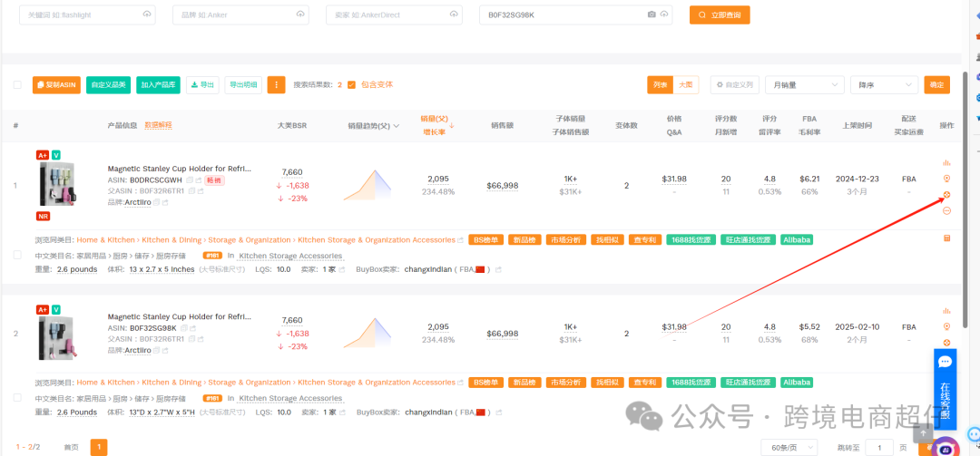Open the AI assistant round icon at bottom right
This screenshot has height=456, width=980.
(x=946, y=449)
